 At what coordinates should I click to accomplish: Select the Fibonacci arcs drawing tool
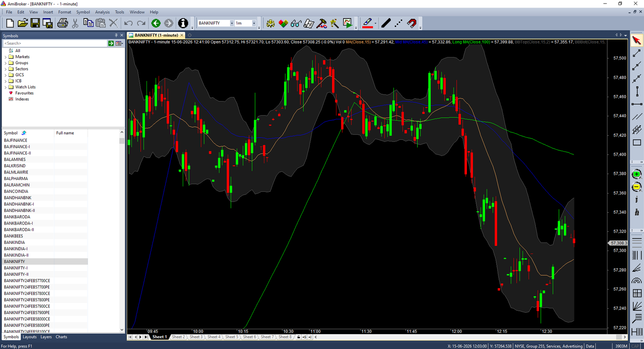click(637, 281)
